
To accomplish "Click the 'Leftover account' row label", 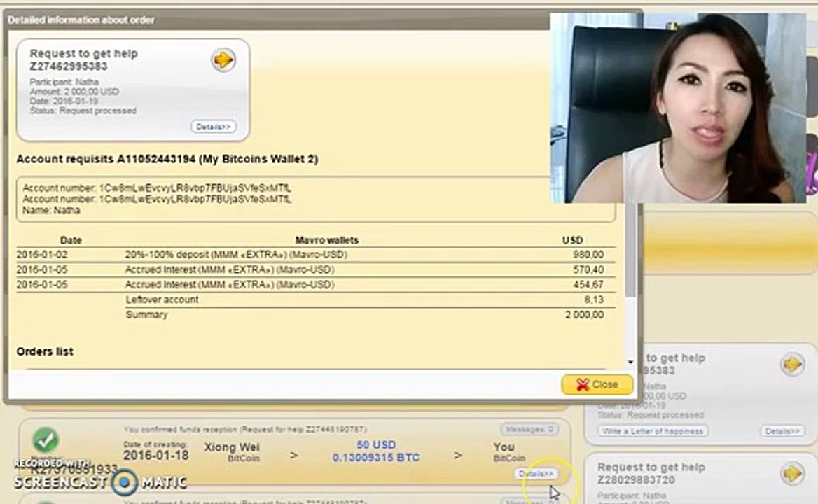I will (x=162, y=300).
